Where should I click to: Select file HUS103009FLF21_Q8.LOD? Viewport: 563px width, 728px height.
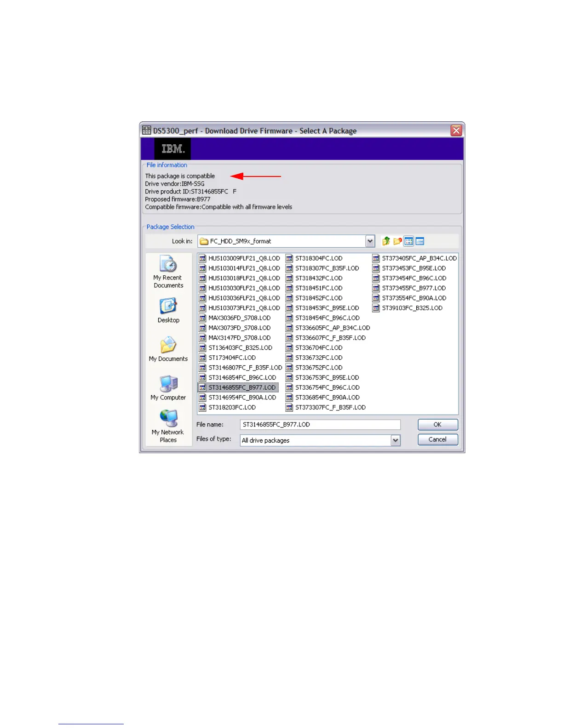click(x=240, y=258)
